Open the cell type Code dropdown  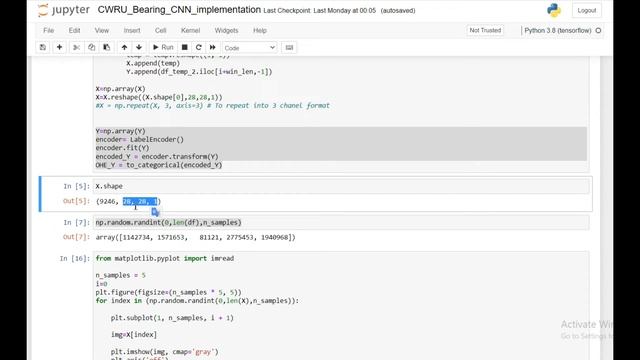coord(249,48)
